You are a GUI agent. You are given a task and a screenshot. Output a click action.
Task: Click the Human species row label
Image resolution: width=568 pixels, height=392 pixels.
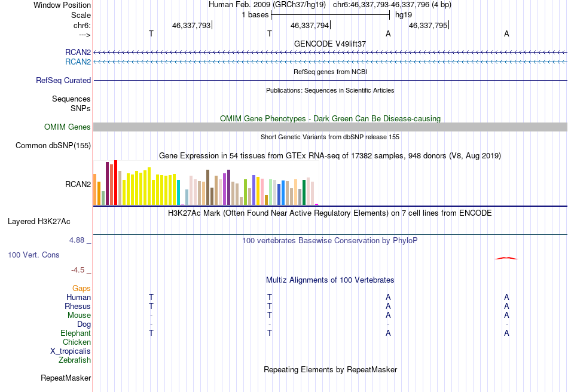coord(78,297)
